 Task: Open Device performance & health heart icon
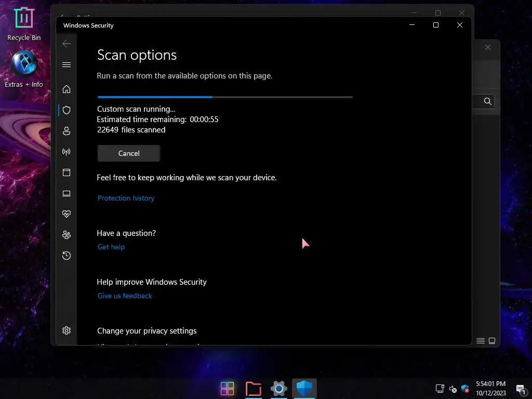(x=66, y=214)
